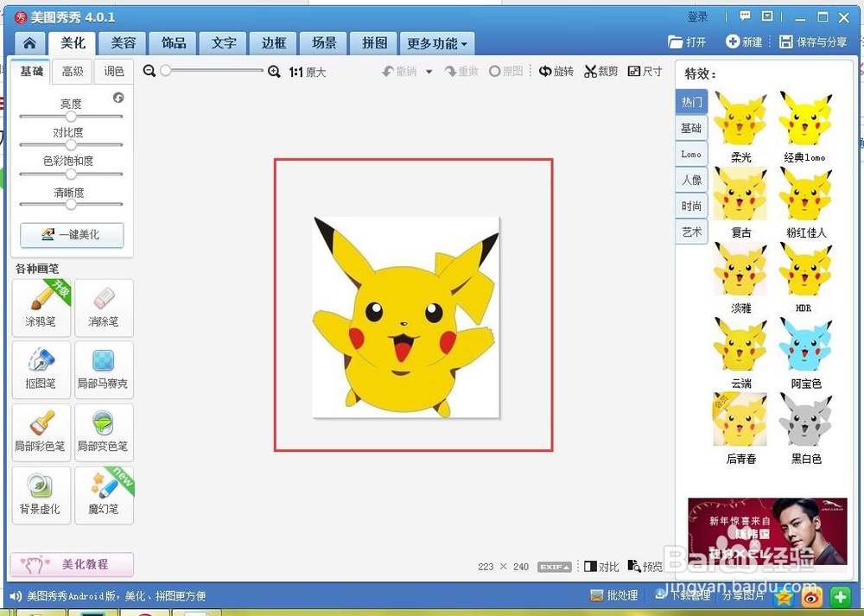The image size is (864, 616).
Task: Switch to the 美容 tab
Action: 123,43
